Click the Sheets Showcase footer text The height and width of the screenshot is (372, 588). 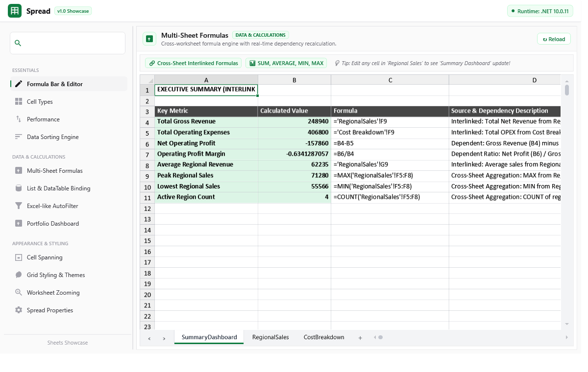point(68,343)
